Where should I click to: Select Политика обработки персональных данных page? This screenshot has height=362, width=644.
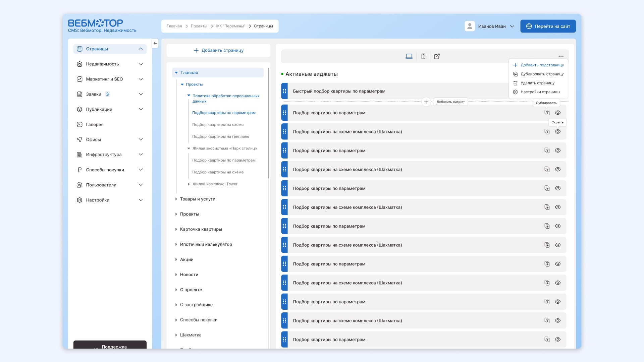pyautogui.click(x=226, y=99)
